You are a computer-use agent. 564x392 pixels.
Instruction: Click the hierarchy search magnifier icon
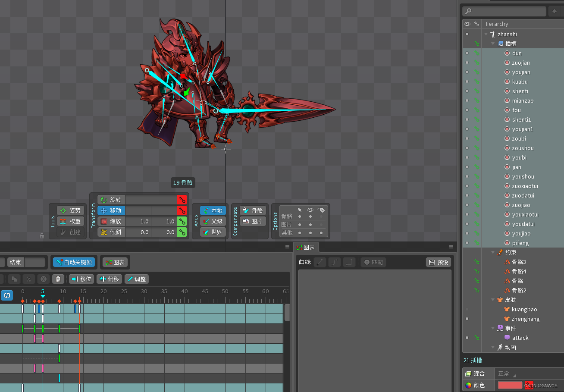[468, 11]
